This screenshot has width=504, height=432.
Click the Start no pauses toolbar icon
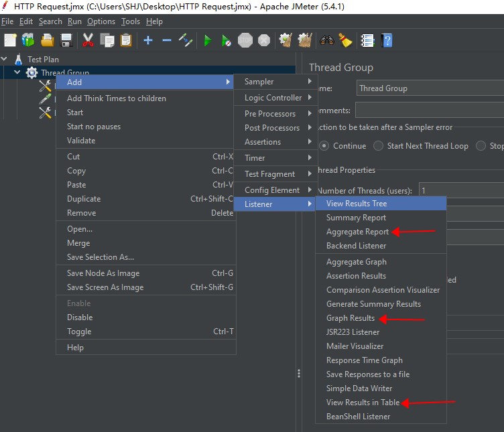[226, 41]
